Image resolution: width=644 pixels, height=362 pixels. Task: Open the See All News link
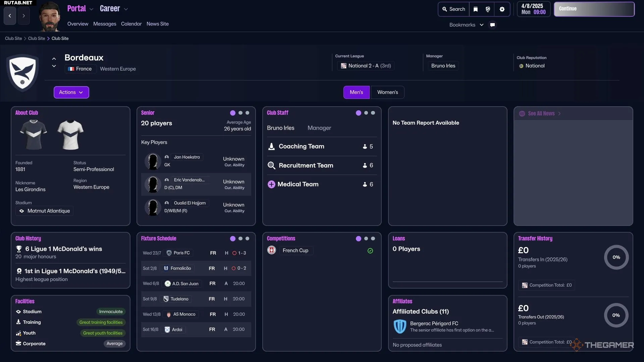[x=541, y=114]
